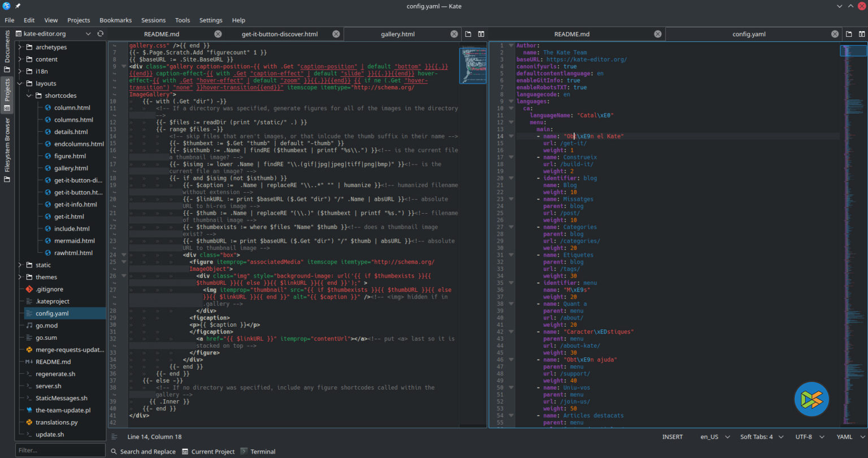Close the gallery.html tab

click(454, 34)
